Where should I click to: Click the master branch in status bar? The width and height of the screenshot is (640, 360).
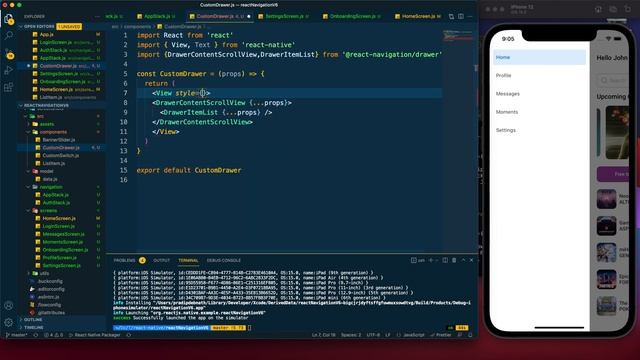point(16,335)
